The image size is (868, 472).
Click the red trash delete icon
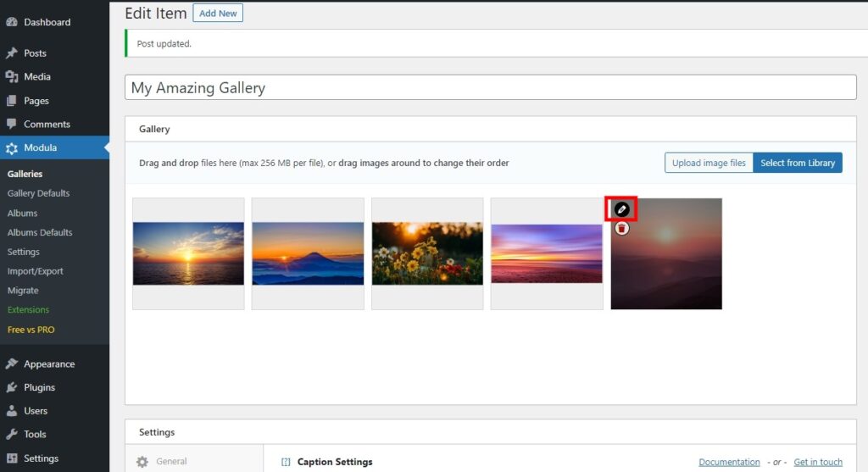pyautogui.click(x=621, y=228)
